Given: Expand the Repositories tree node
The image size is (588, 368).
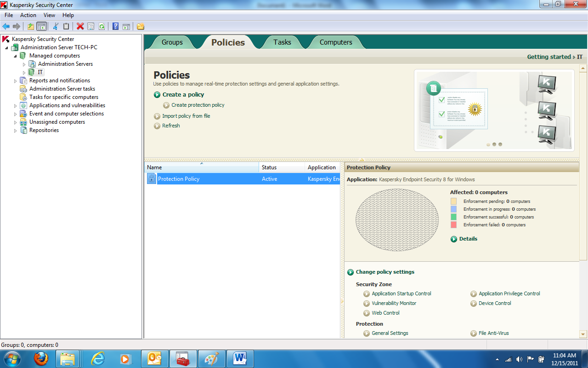Looking at the screenshot, I should pyautogui.click(x=15, y=131).
